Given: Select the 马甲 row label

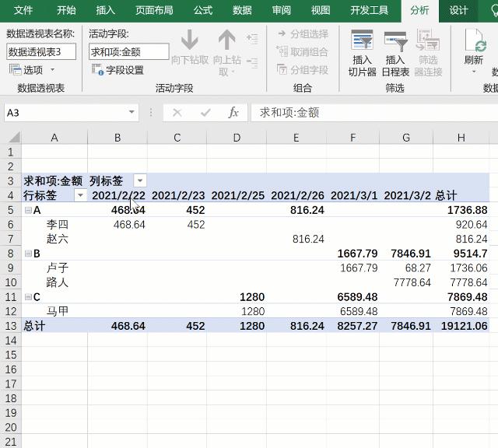Looking at the screenshot, I should coord(57,311).
